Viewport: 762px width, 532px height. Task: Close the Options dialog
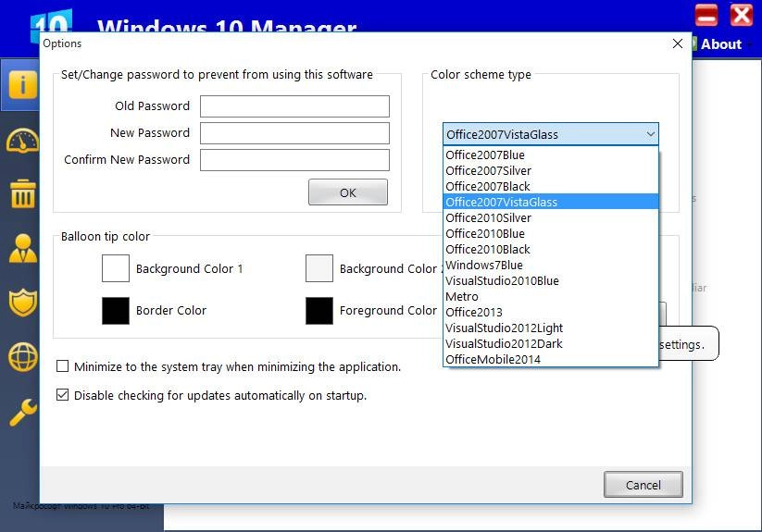[x=678, y=43]
